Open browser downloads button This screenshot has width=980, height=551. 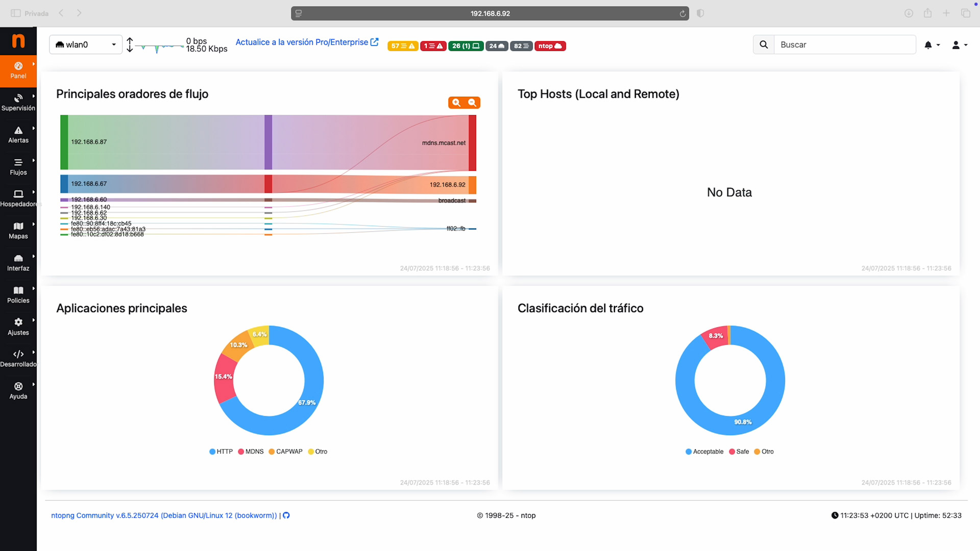click(x=909, y=13)
